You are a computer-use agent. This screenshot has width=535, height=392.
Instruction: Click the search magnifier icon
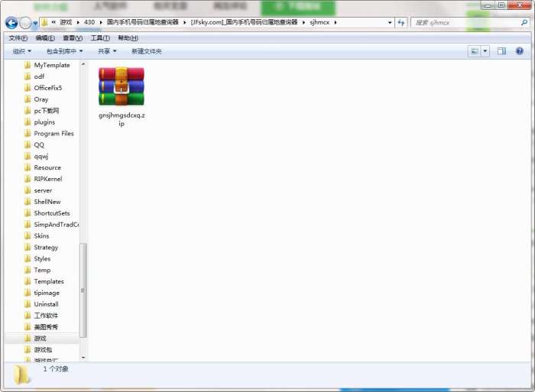point(524,22)
